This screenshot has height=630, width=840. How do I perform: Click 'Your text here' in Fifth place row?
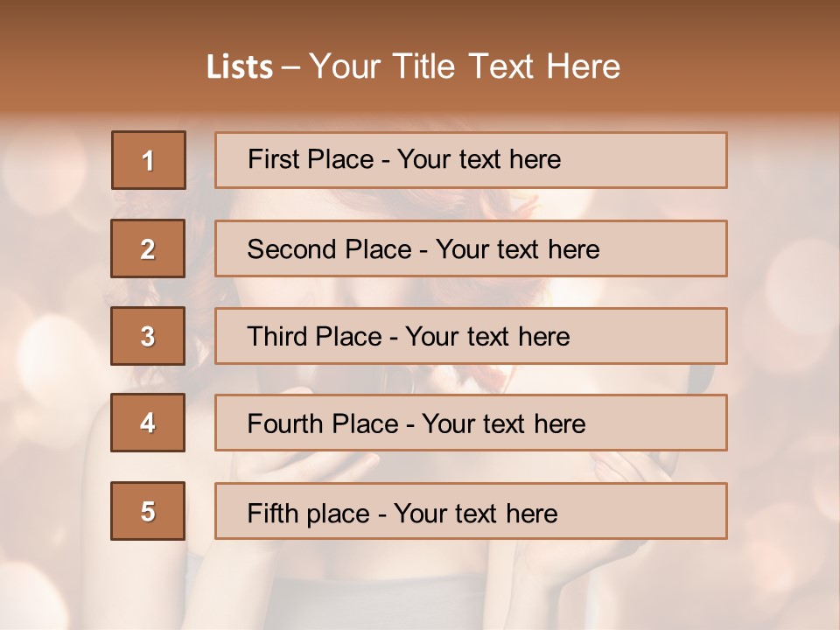click(x=475, y=513)
